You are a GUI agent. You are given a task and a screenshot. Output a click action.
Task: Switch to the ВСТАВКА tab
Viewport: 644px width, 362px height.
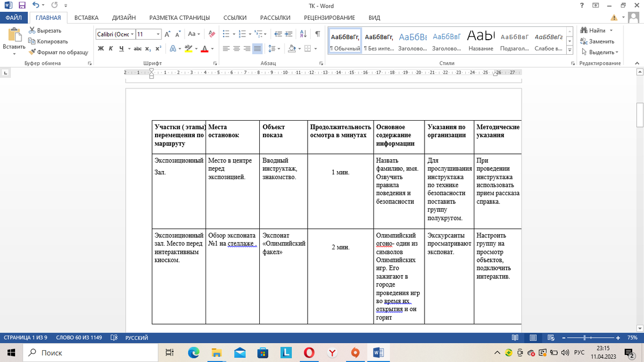click(x=86, y=18)
